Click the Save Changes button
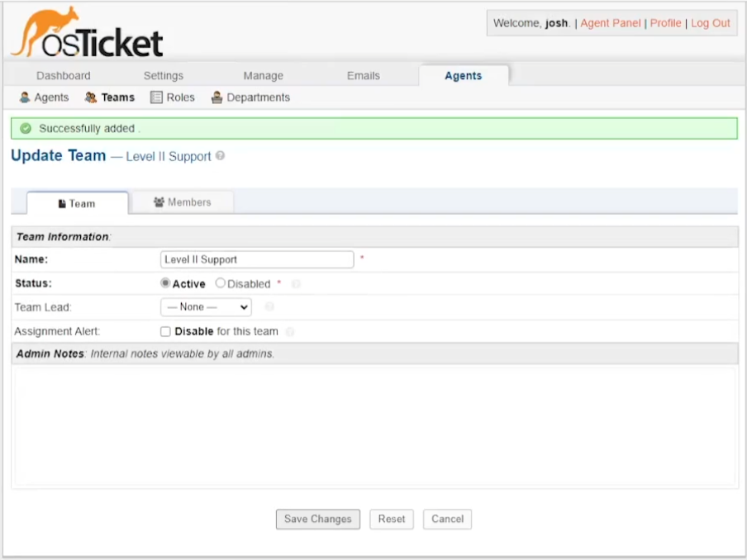The width and height of the screenshot is (747, 560). click(x=317, y=520)
